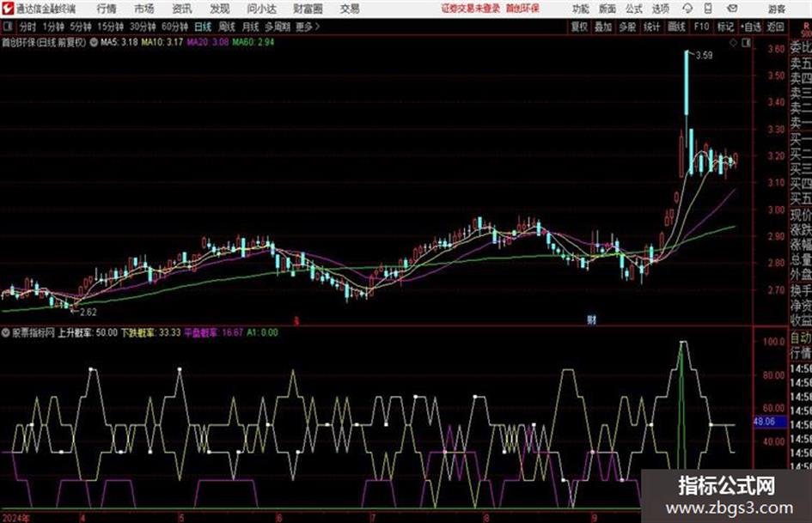The height and width of the screenshot is (523, 812).
Task: Switch to 5分钟 period
Action: [x=80, y=27]
